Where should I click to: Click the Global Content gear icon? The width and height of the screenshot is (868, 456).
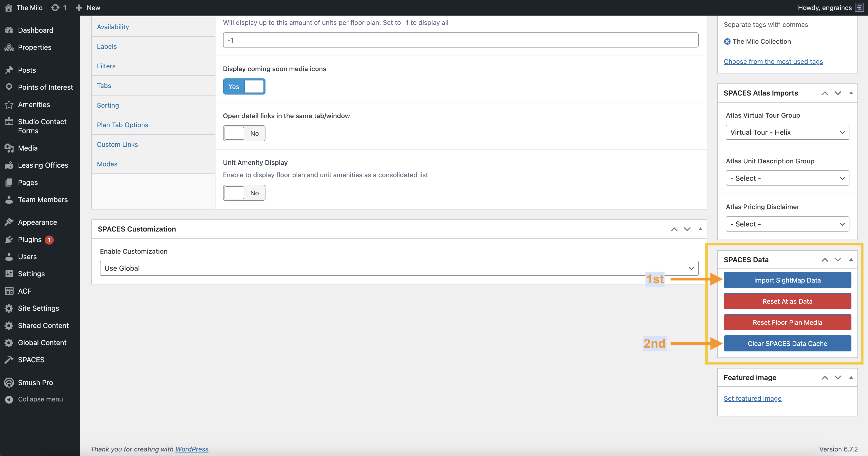pos(9,343)
